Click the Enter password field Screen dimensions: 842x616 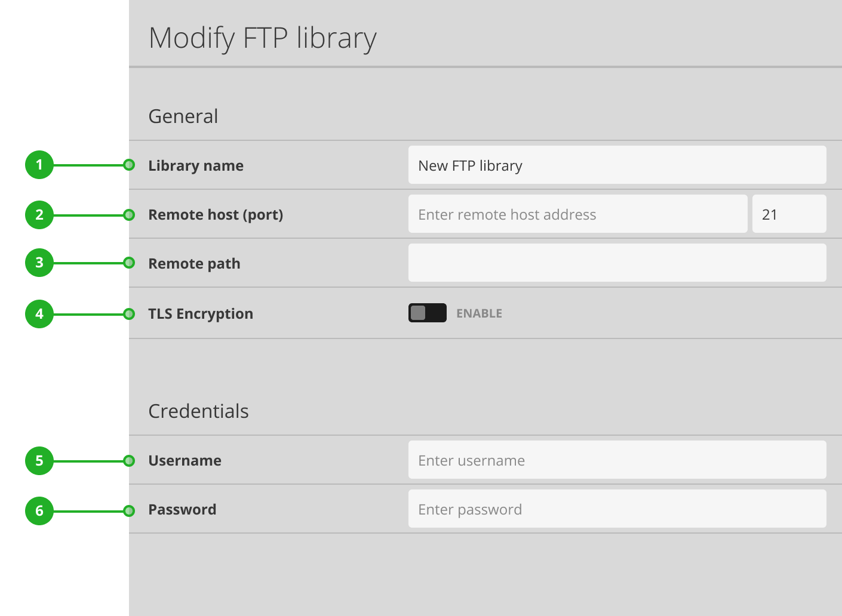click(x=617, y=509)
